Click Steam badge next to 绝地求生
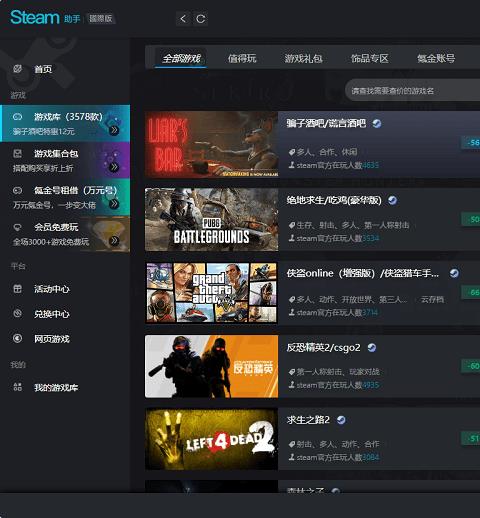The height and width of the screenshot is (518, 480). point(393,200)
